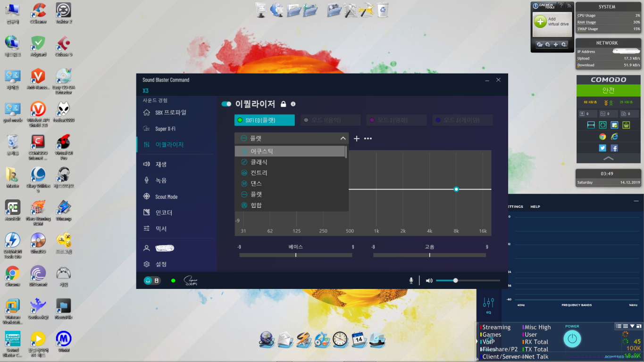The width and height of the screenshot is (644, 362).
Task: Open the Chrome desktop icon
Action: [12, 276]
